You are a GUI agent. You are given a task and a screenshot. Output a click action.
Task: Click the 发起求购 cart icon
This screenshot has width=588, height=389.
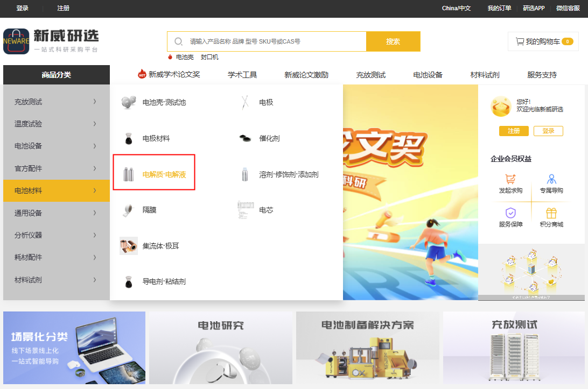510,179
